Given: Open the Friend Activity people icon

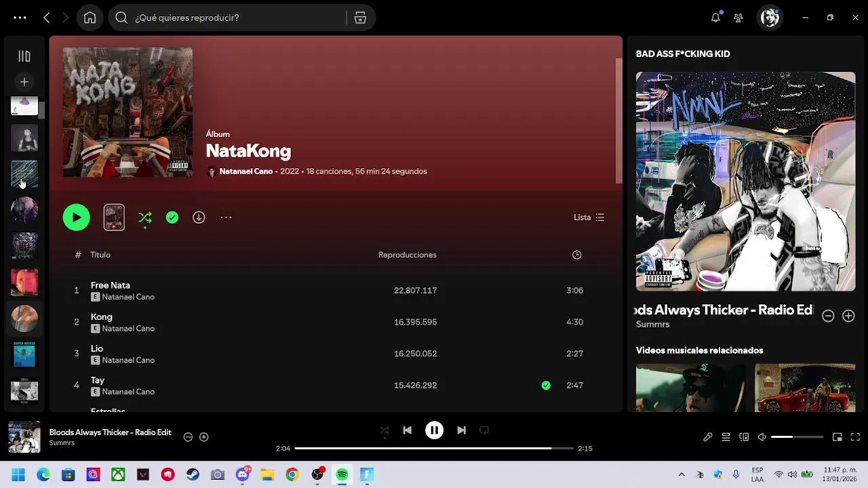Looking at the screenshot, I should pos(738,18).
